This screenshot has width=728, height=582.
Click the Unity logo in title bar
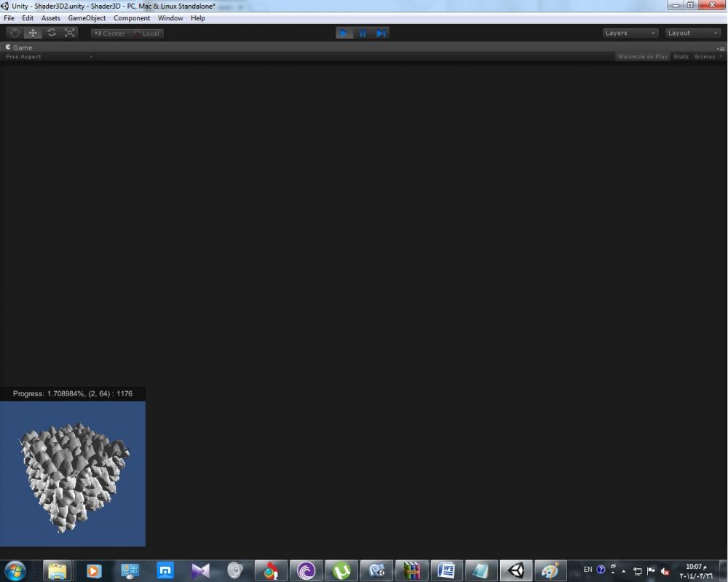[5, 6]
